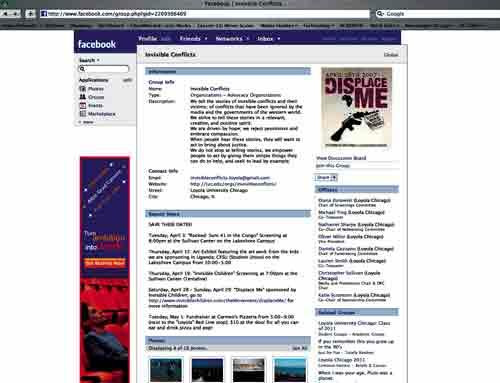Open the Networks dropdown arrow
The height and width of the screenshot is (383, 500).
[248, 39]
